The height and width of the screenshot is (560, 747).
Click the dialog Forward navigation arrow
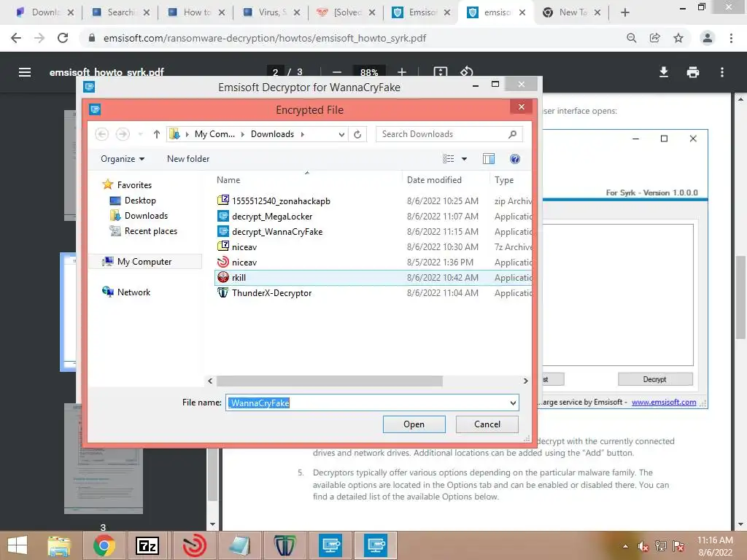(x=123, y=134)
